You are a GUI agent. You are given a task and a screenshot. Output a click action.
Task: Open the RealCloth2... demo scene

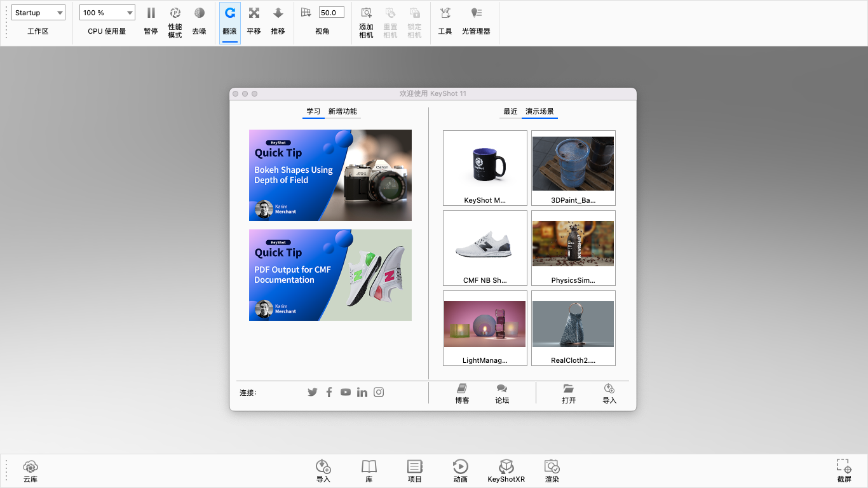tap(573, 328)
